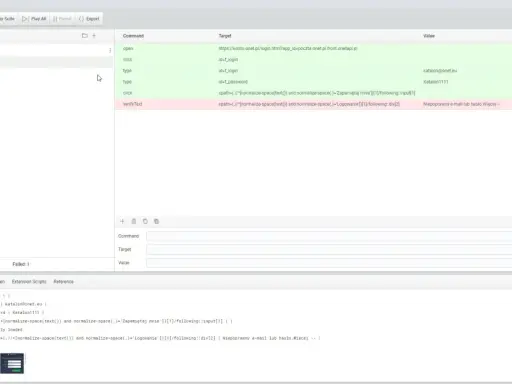
Task: Click the katalon@onet.eu log line
Action: [x=23, y=304]
